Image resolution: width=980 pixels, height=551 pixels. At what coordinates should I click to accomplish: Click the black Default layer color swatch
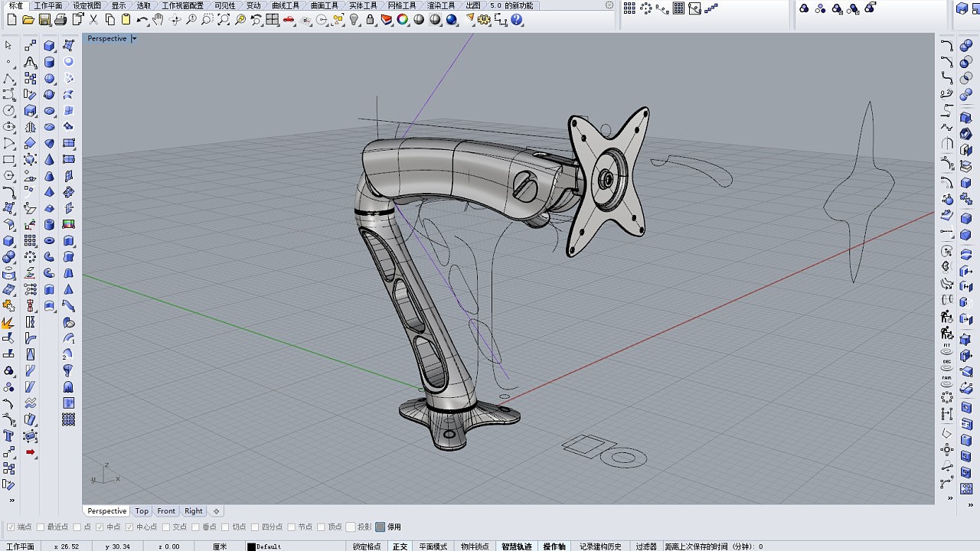coord(251,546)
